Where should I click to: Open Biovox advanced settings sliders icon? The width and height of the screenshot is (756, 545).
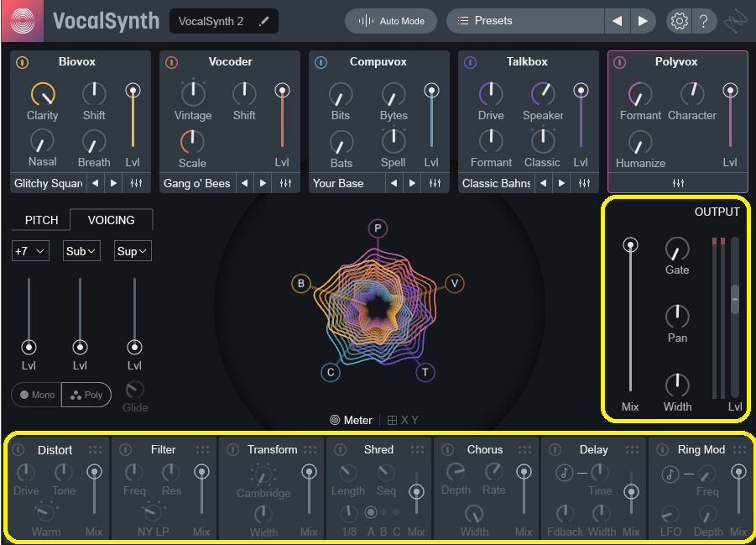coord(137,183)
